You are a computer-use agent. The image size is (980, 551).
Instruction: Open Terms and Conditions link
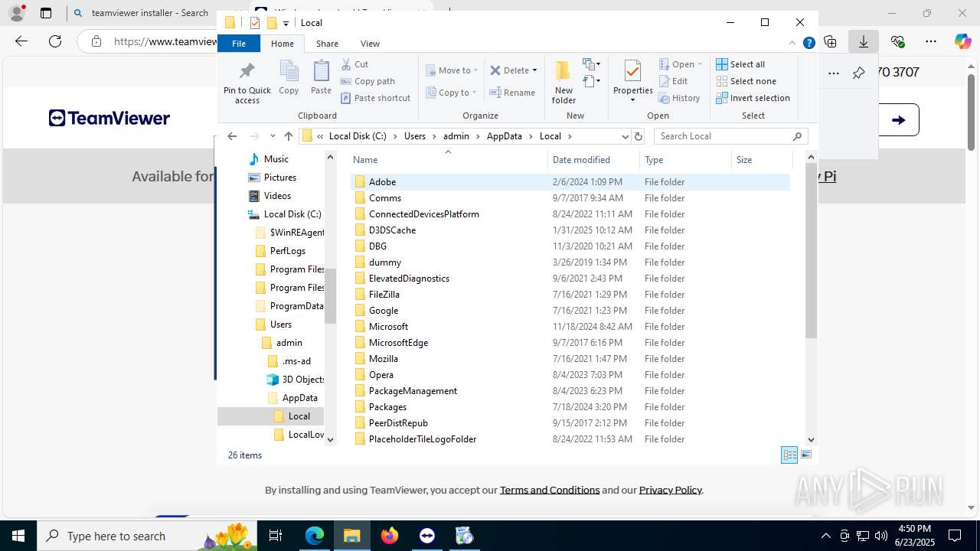pos(550,490)
